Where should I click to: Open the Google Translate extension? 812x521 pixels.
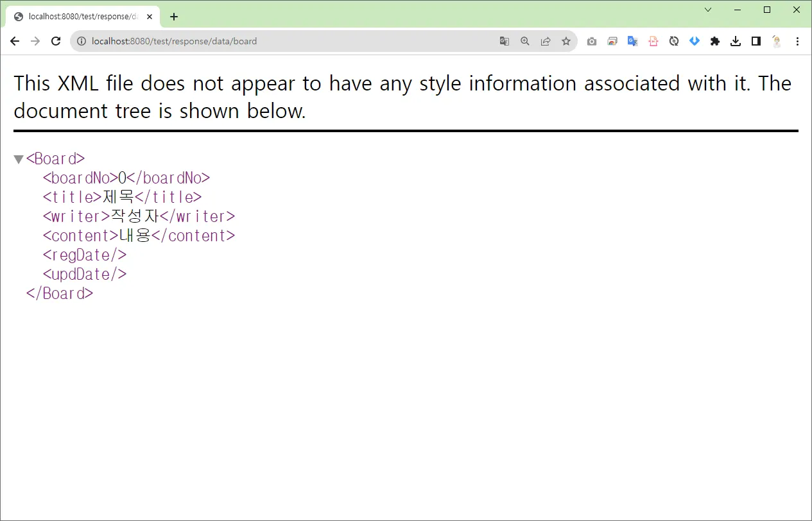coord(633,41)
